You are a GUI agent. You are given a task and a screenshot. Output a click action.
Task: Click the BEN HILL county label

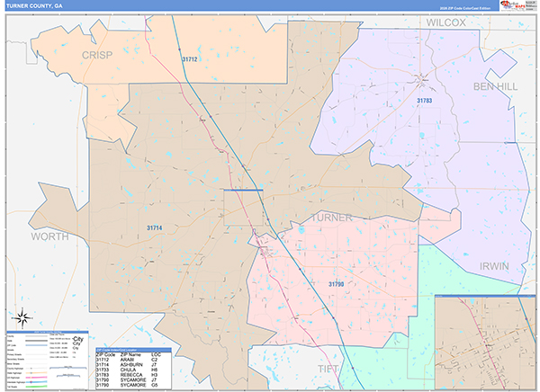tap(495, 86)
